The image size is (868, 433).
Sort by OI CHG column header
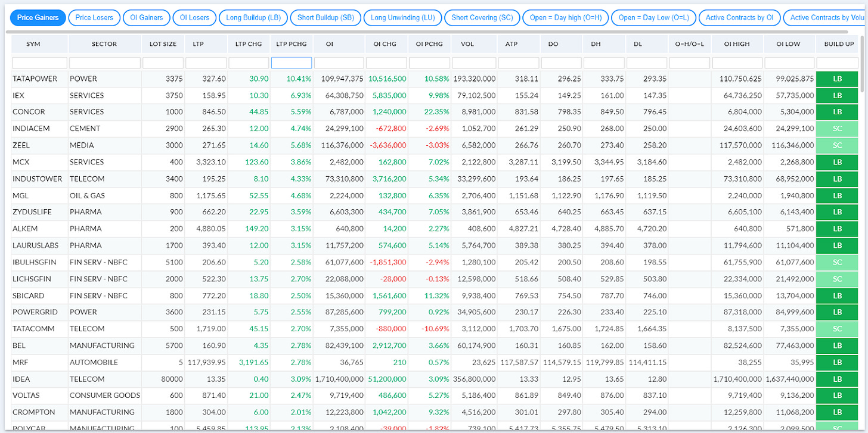tap(386, 44)
